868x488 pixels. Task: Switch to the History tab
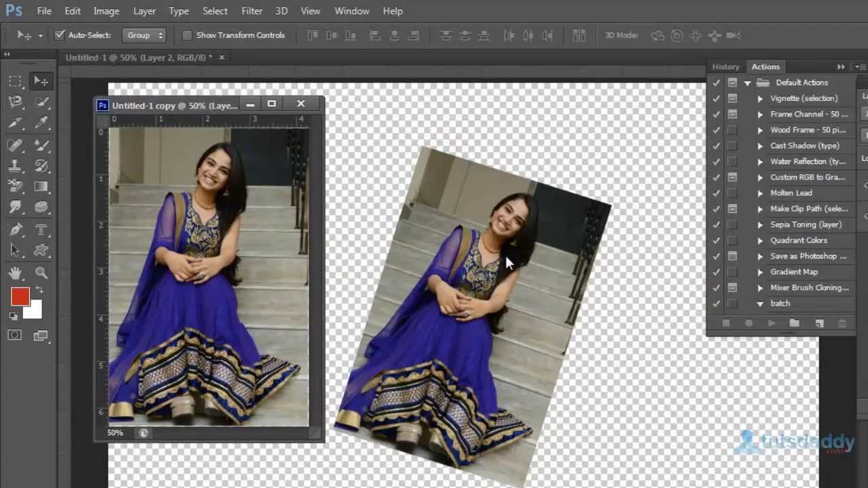click(725, 66)
